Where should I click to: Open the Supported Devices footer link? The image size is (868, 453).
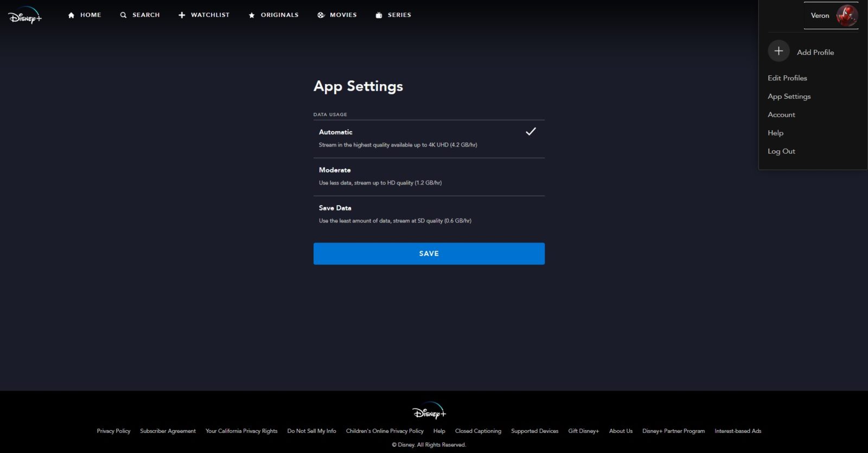point(534,431)
